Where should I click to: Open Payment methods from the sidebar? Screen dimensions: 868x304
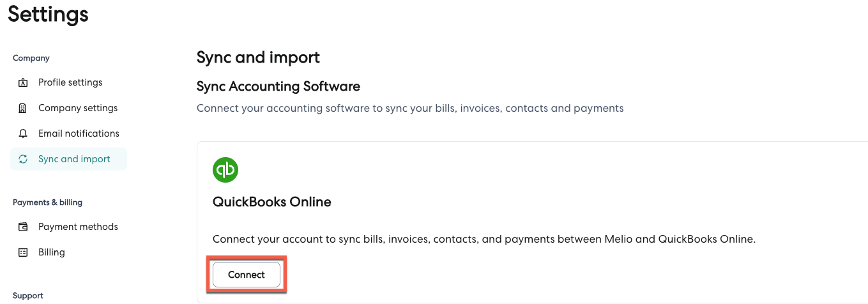coord(78,227)
